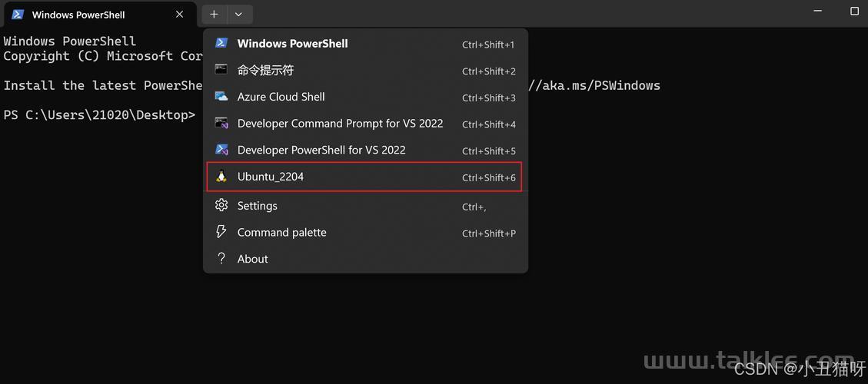Click the Settings gear icon
The image size is (868, 384).
coord(221,205)
